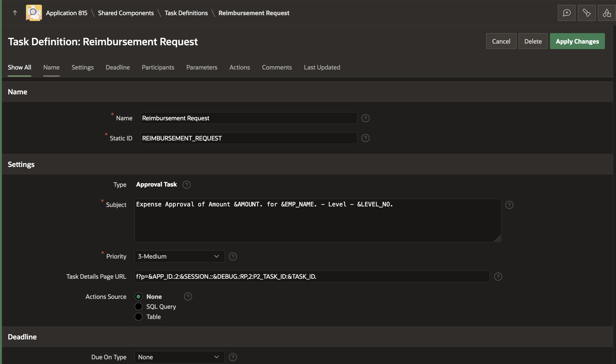
Task: Switch to the Participants tab
Action: click(x=158, y=67)
